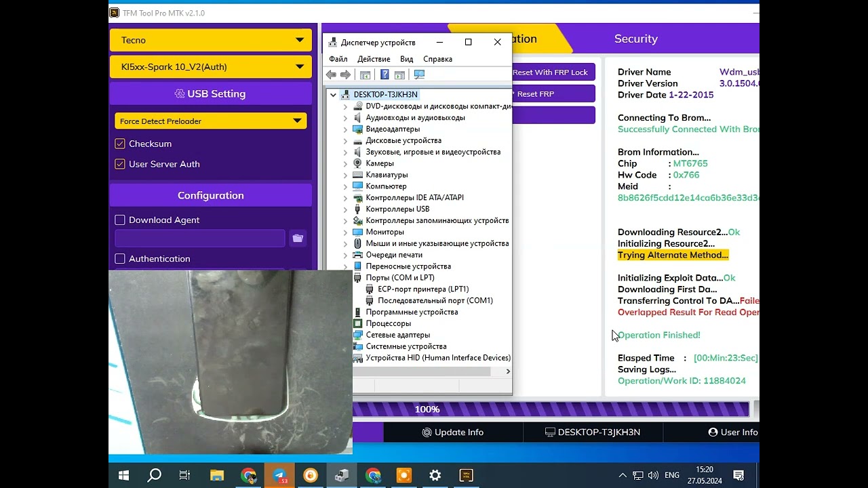Click the Reset FRP button
Screen dimensions: 868x488
tap(553, 94)
